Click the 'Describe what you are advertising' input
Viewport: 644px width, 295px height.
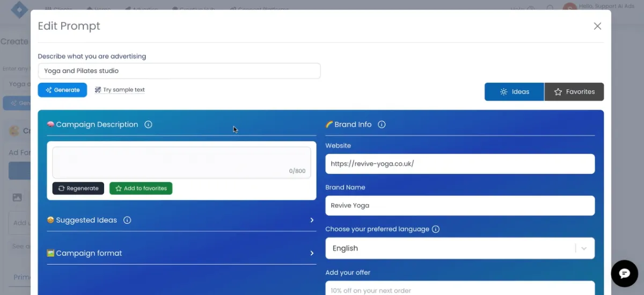179,71
